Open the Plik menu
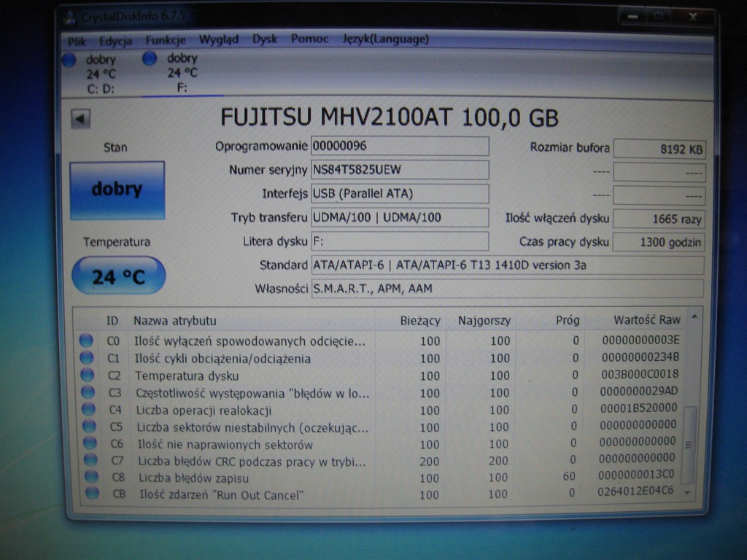 (x=77, y=42)
